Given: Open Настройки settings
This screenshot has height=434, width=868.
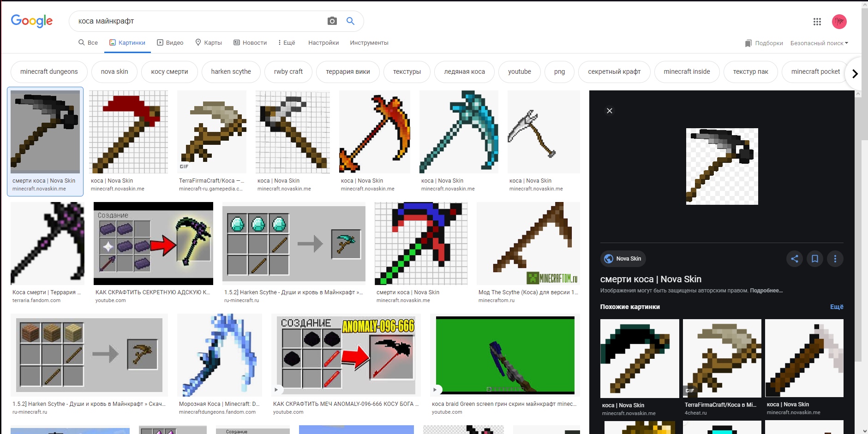Looking at the screenshot, I should [x=323, y=42].
